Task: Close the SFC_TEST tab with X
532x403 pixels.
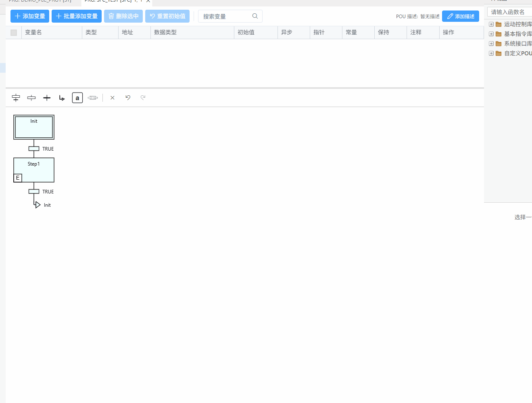Action: pos(148,1)
